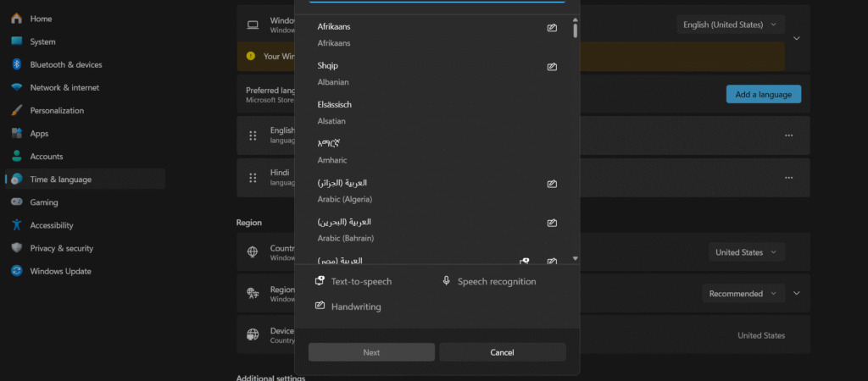This screenshot has height=381, width=868.
Task: Click the Gaming controller icon
Action: pyautogui.click(x=17, y=202)
